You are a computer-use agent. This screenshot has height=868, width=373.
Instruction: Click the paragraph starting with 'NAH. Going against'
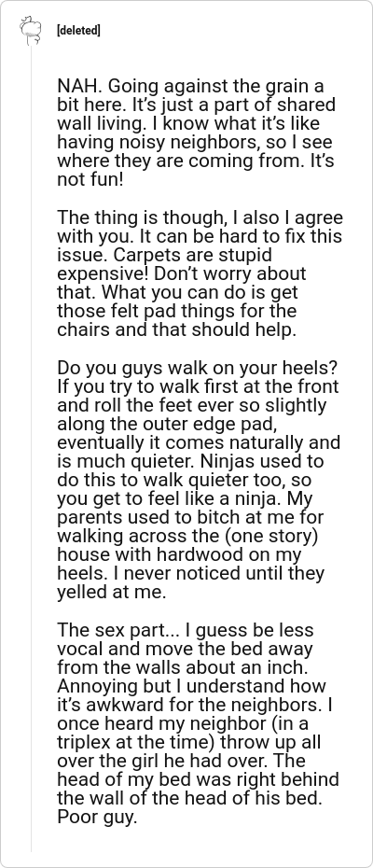(x=197, y=133)
